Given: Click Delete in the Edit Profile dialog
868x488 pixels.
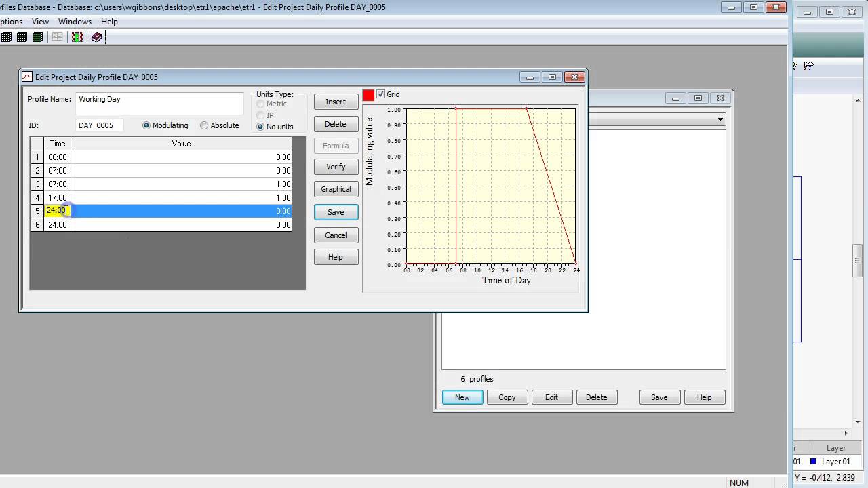Looking at the screenshot, I should coord(336,124).
